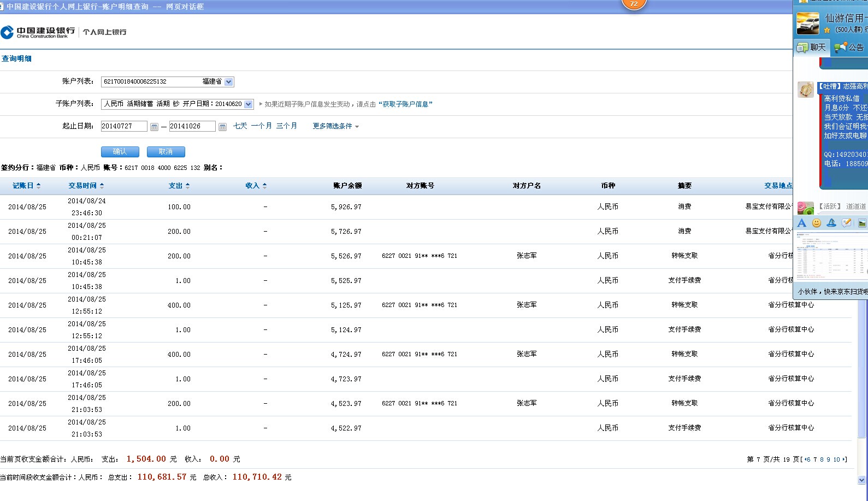The height and width of the screenshot is (501, 868).
Task: Expand the 子账户列表 sub-account dropdown
Action: tap(249, 104)
